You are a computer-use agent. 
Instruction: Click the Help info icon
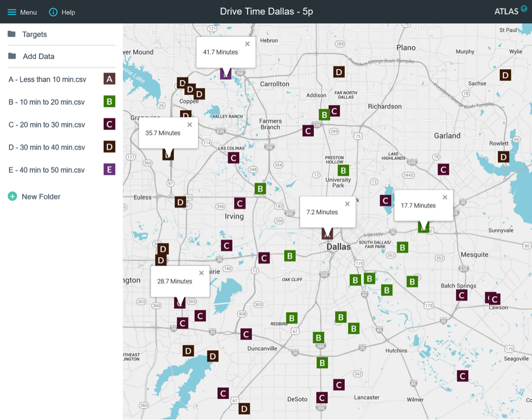(x=53, y=12)
